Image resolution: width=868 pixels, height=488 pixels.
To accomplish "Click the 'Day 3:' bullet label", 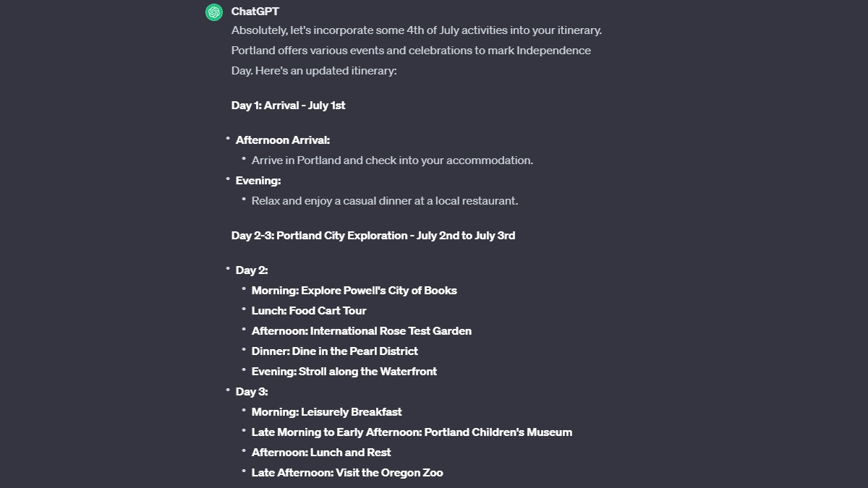I will [252, 392].
